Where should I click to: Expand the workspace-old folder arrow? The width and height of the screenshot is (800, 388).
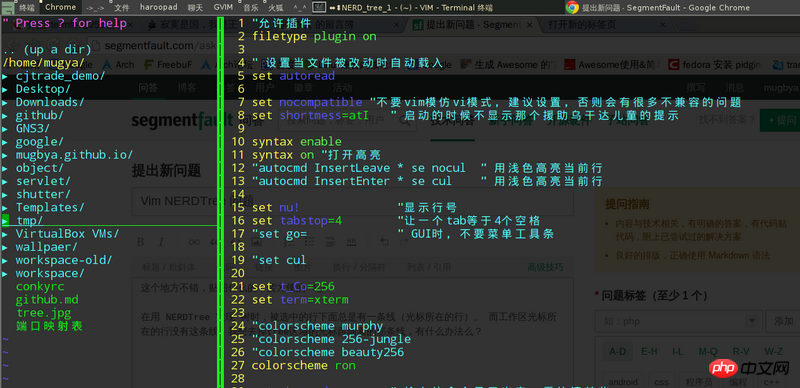pyautogui.click(x=5, y=260)
